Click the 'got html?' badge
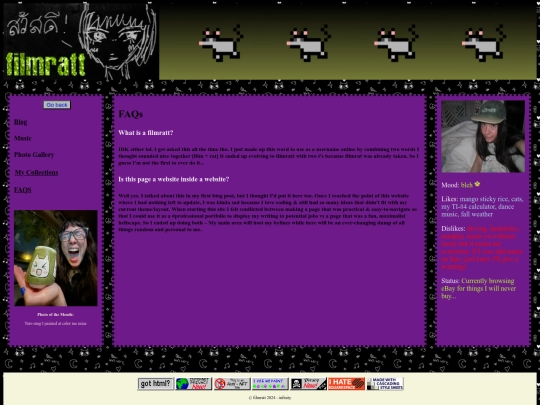Image resolution: width=540 pixels, height=405 pixels. click(156, 384)
